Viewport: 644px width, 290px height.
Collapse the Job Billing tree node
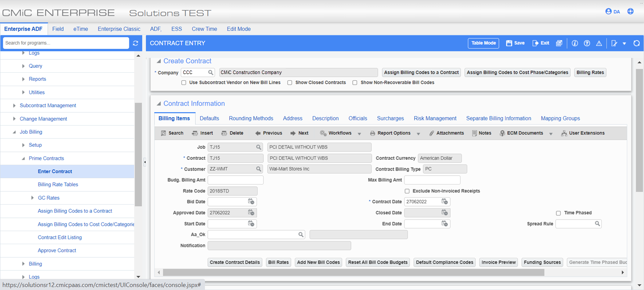point(14,132)
